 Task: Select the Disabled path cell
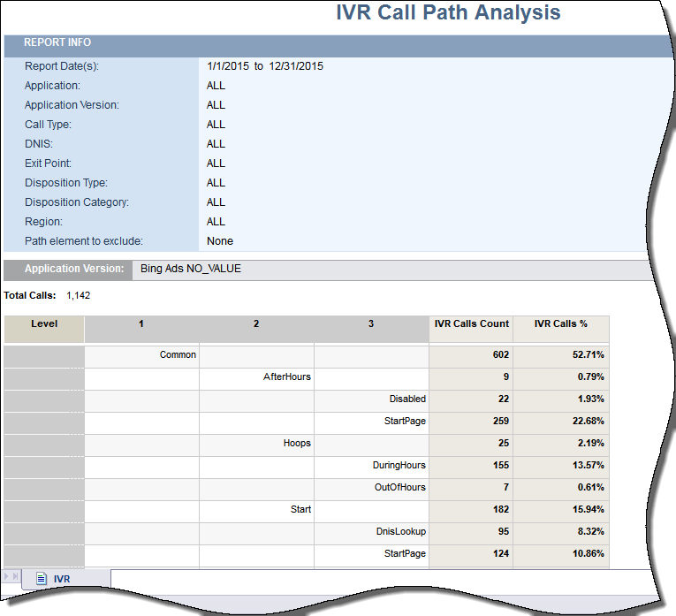[406, 399]
